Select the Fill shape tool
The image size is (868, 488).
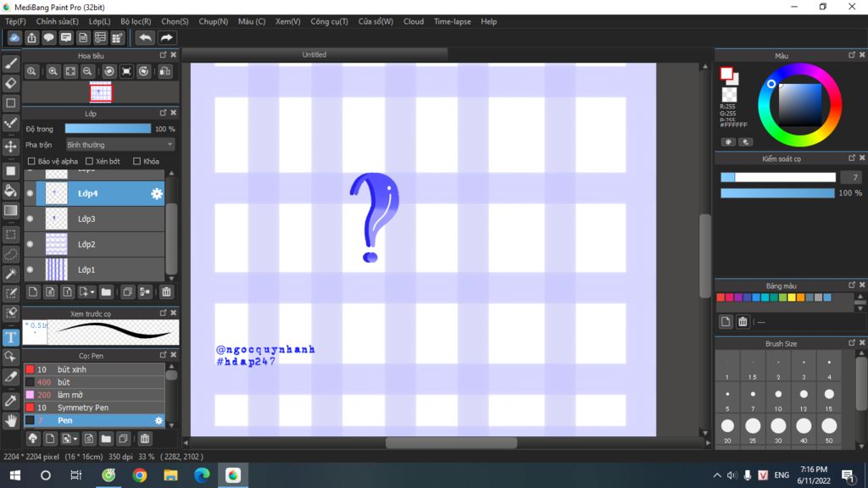(10, 170)
